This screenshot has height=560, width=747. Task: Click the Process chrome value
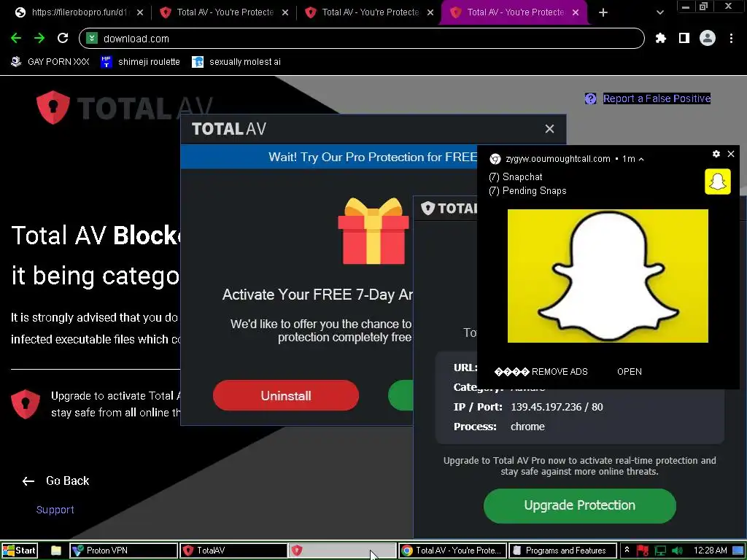click(x=527, y=427)
